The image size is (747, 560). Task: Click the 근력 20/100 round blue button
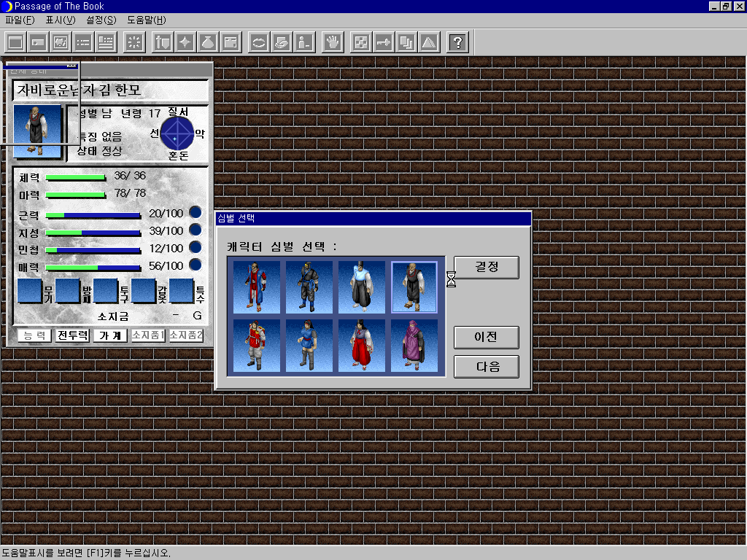(196, 212)
